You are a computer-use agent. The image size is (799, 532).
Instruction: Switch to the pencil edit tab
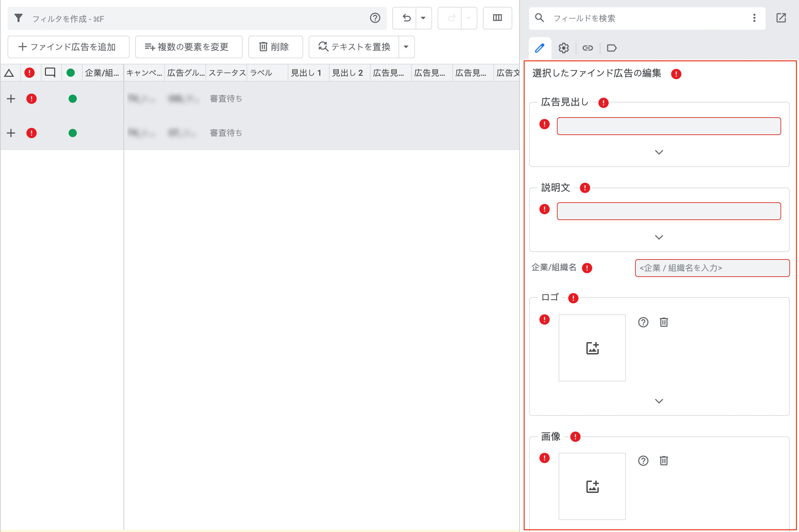click(x=540, y=48)
